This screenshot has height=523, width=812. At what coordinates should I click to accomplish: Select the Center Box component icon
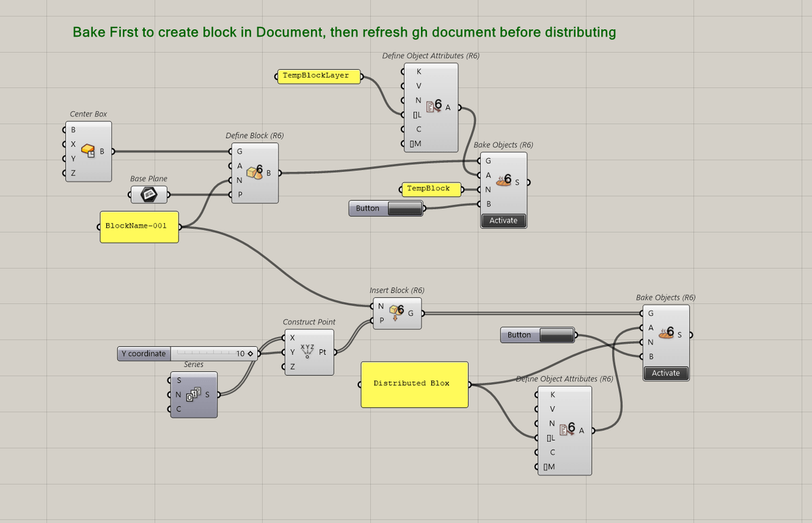(87, 151)
